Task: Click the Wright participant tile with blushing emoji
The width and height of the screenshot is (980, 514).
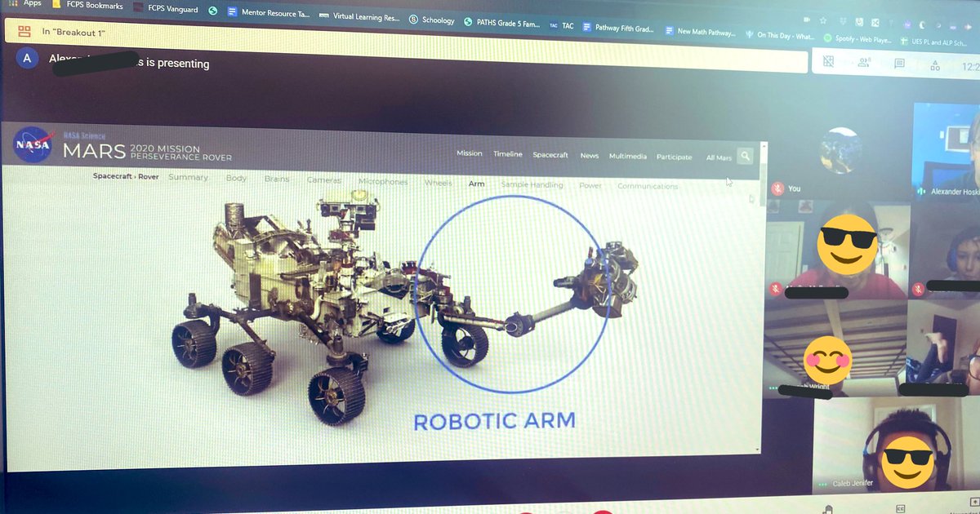Action: tap(835, 351)
